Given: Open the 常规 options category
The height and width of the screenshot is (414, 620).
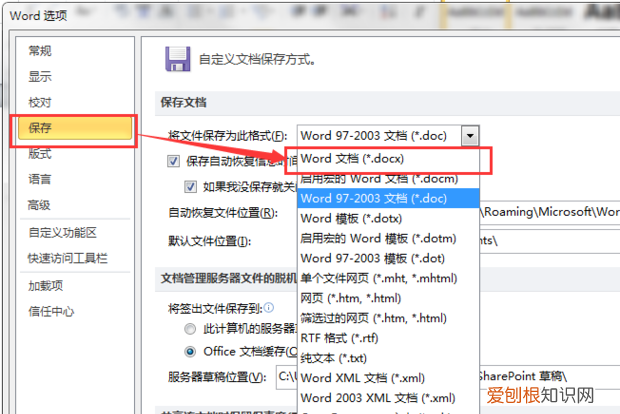Looking at the screenshot, I should click(40, 51).
